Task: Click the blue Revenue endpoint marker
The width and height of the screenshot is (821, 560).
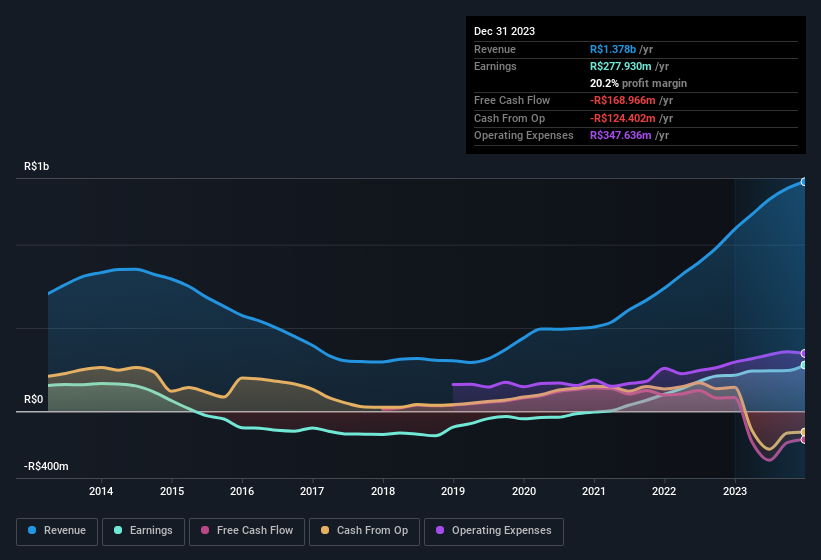Action: 804,182
